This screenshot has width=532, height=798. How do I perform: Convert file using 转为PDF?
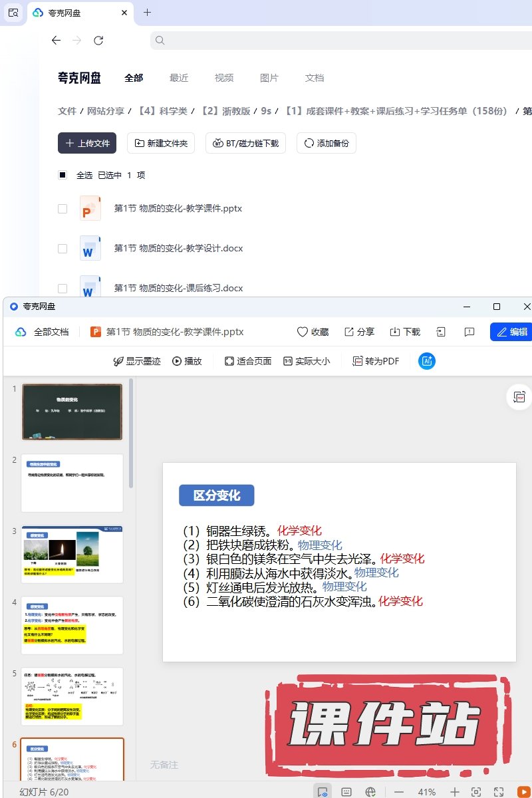(x=376, y=361)
